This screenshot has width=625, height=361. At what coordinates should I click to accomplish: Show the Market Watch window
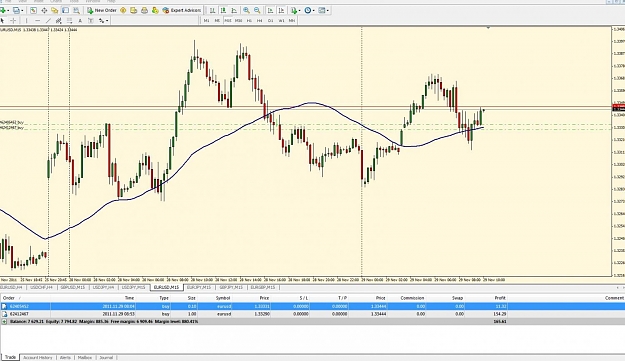33,10
